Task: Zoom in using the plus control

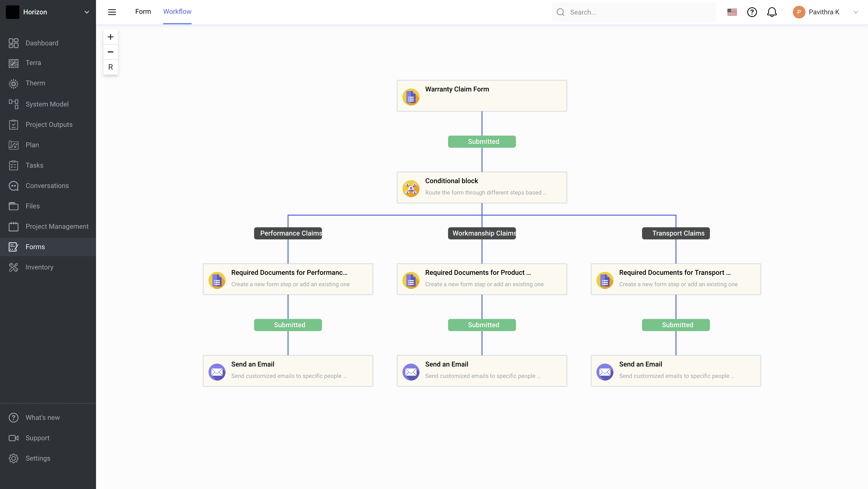Action: pos(111,37)
